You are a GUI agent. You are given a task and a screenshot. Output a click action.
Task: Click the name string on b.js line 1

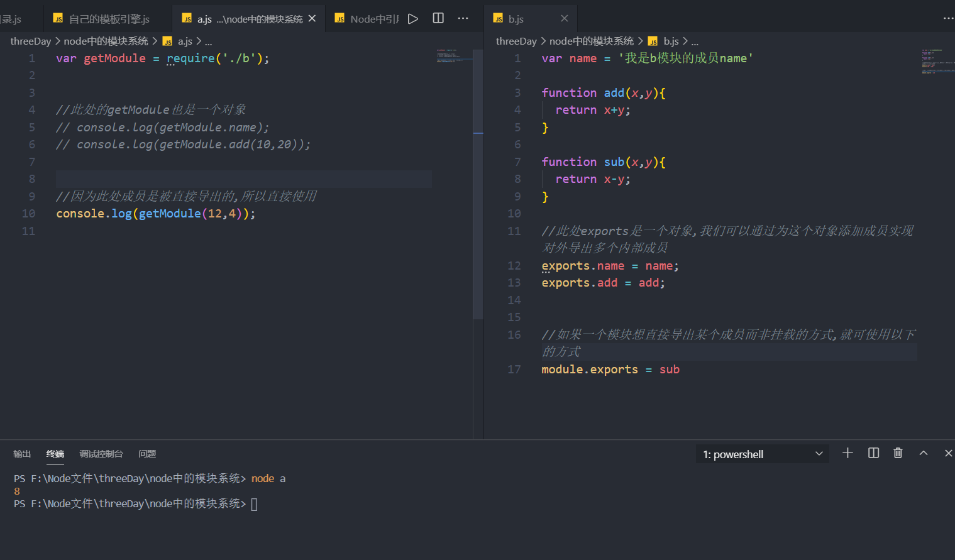686,58
